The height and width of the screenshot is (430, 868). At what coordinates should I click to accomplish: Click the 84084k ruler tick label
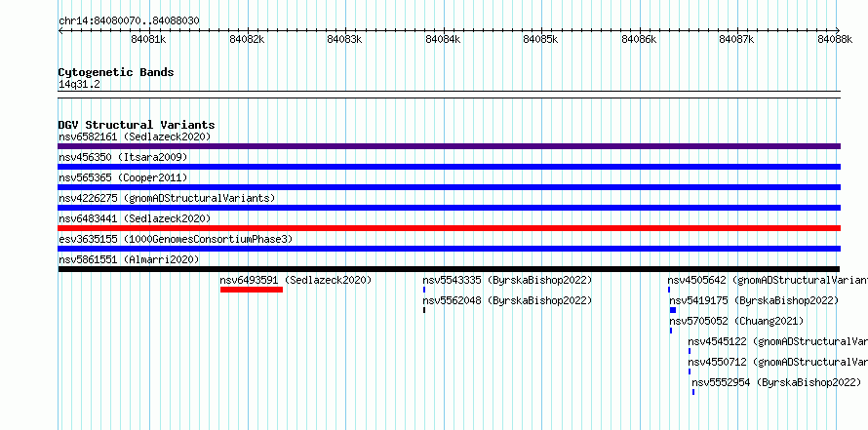tap(443, 39)
